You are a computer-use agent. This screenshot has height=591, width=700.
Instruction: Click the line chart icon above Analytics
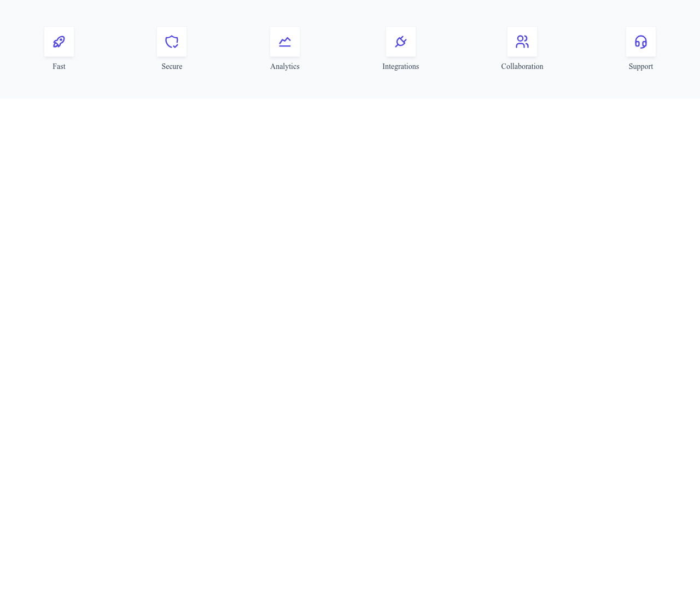pos(285,42)
